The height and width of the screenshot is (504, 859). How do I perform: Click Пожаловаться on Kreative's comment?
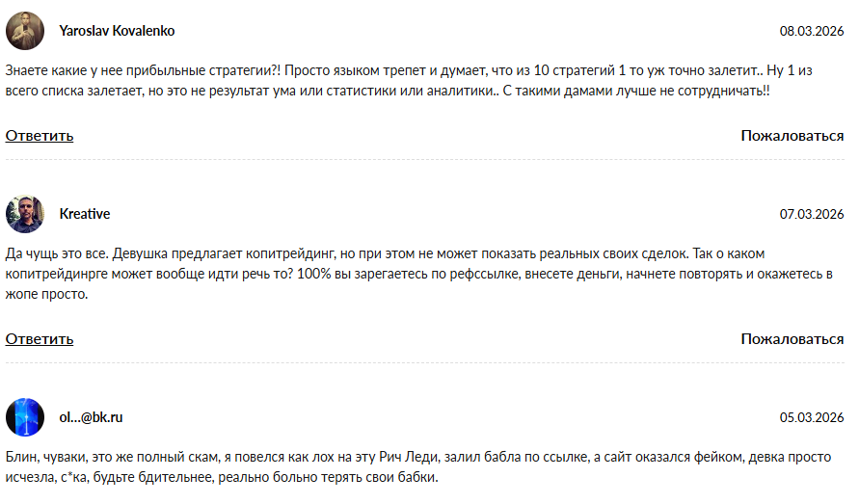point(792,339)
